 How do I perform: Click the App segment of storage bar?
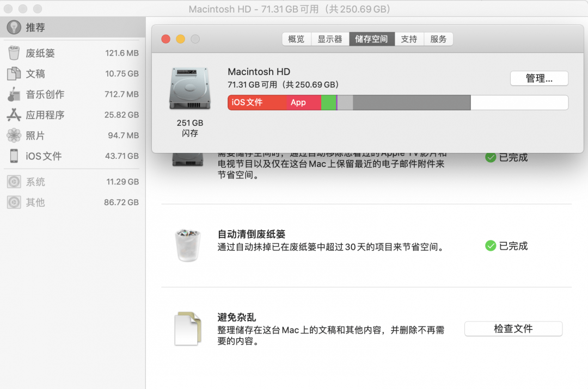tap(304, 102)
